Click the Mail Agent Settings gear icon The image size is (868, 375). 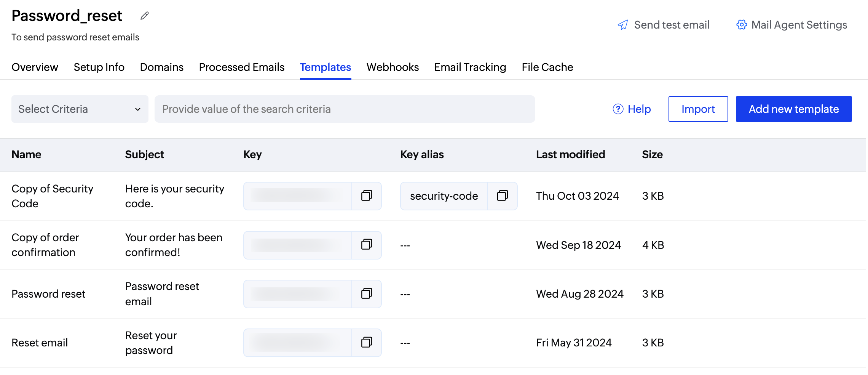pos(741,25)
